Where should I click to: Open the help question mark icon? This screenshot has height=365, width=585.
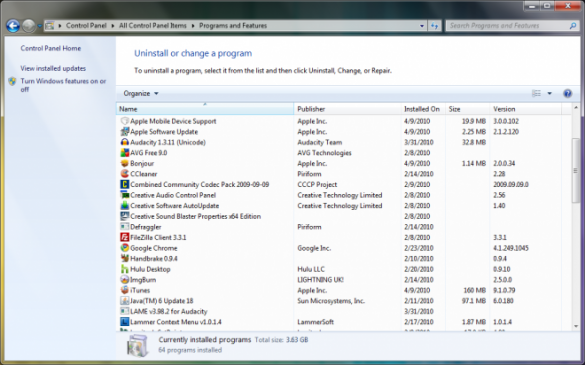coord(567,93)
